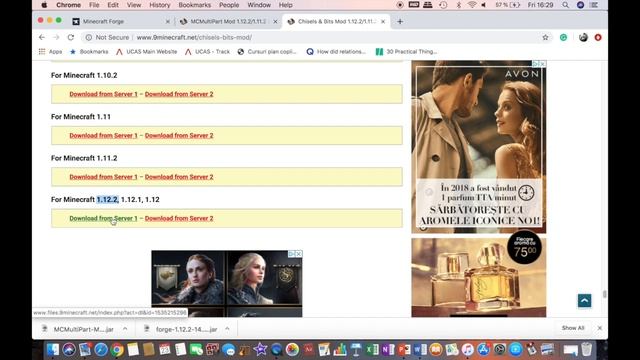Download from Server 1 for Minecraft 1.11
This screenshot has width=640, height=360.
(x=103, y=136)
